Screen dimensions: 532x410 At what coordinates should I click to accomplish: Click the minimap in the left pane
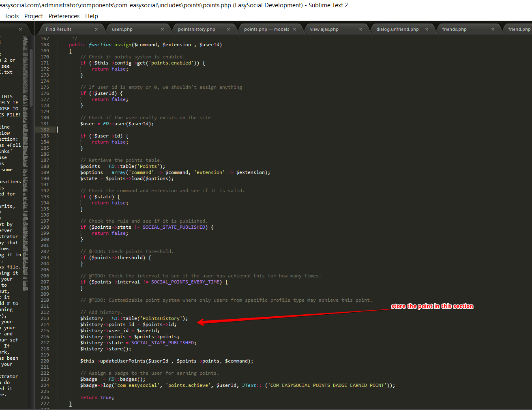pyautogui.click(x=25, y=162)
